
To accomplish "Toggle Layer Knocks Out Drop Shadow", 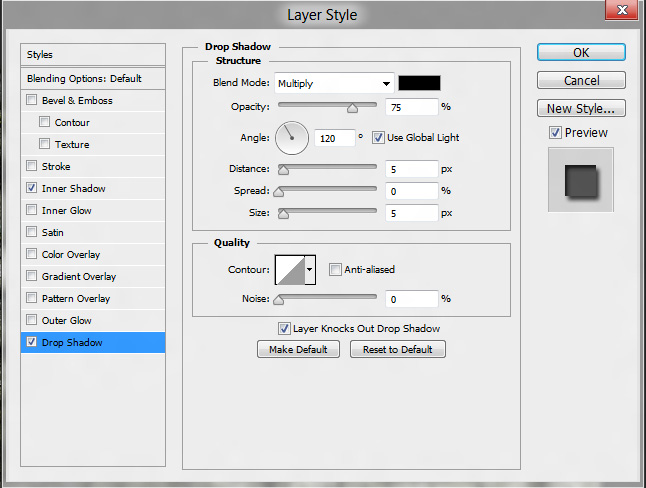I will tap(284, 328).
